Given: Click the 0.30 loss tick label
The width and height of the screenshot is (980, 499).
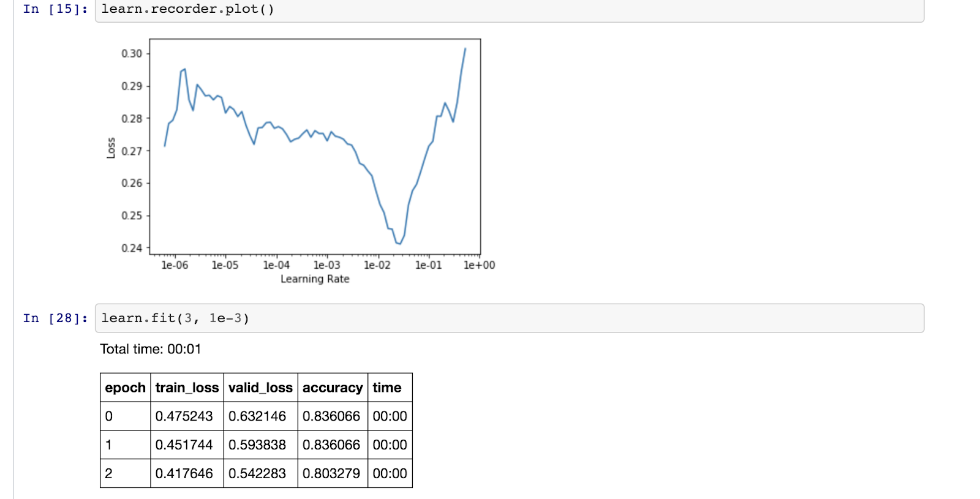Looking at the screenshot, I should click(132, 54).
